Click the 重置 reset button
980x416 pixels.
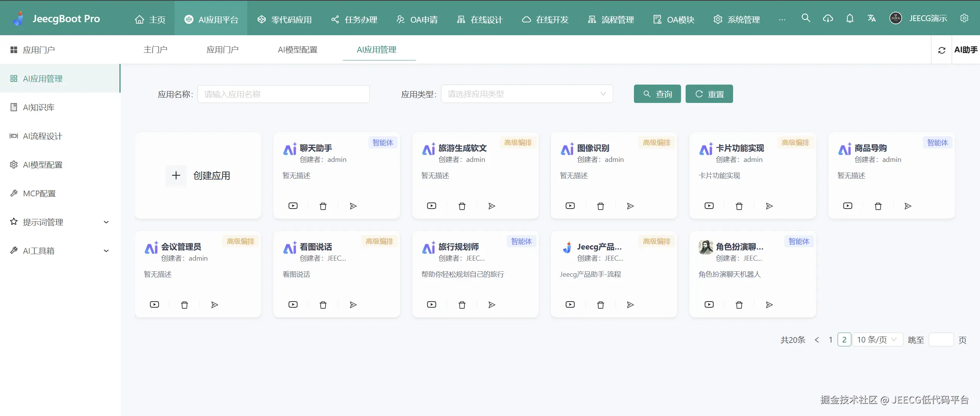pyautogui.click(x=709, y=94)
